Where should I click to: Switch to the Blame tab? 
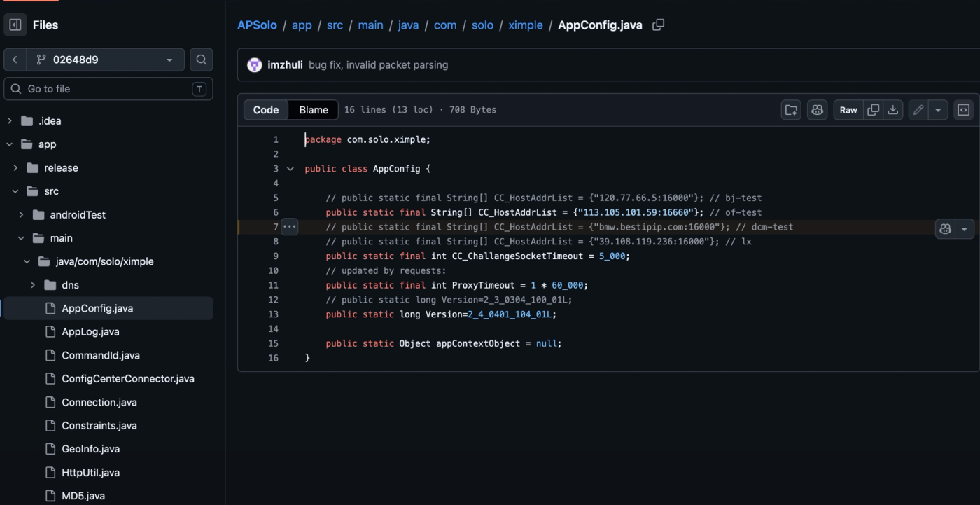[314, 110]
